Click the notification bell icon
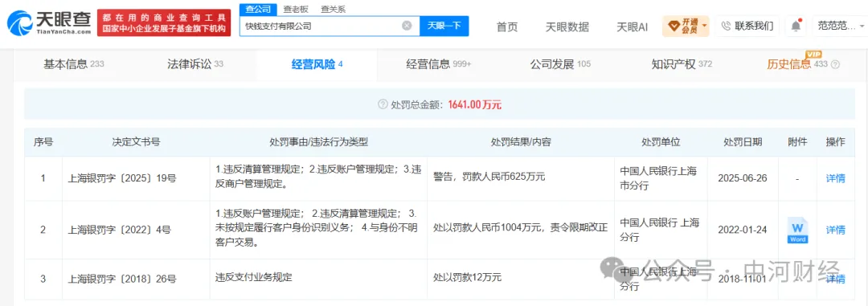 (796, 26)
